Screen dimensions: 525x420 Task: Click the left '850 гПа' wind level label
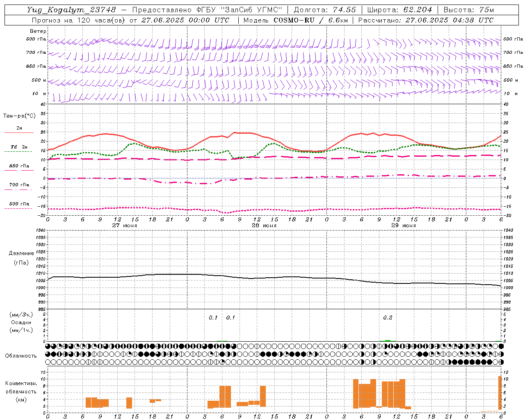click(x=36, y=66)
